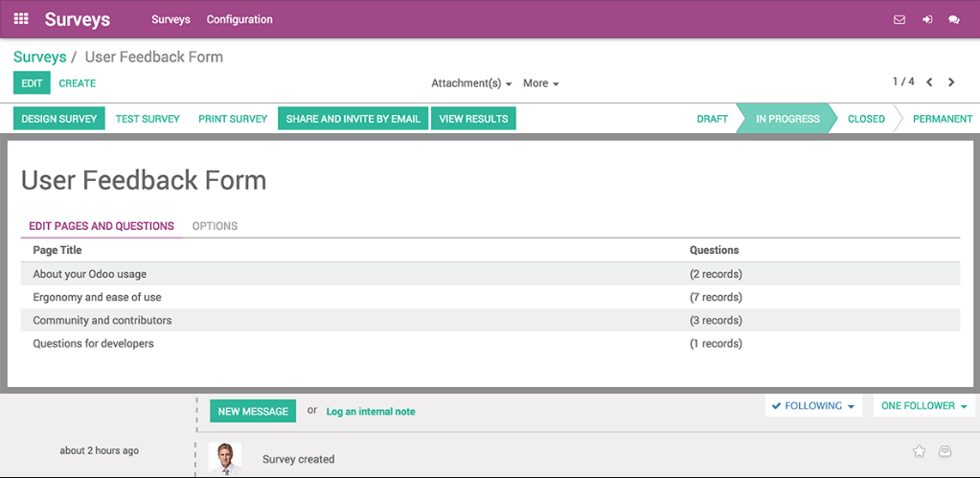The image size is (980, 478).
Task: Open the Configuration menu
Action: click(x=239, y=19)
